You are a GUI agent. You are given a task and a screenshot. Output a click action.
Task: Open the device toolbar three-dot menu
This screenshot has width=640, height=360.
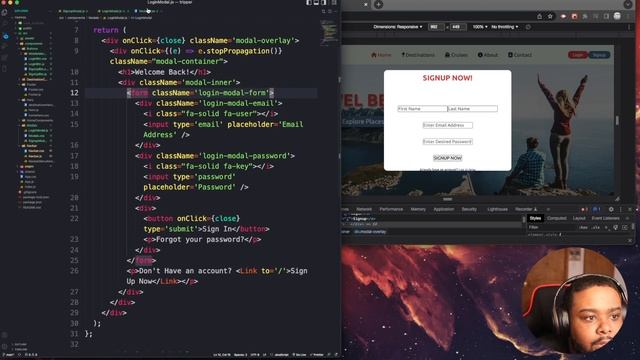click(x=629, y=27)
